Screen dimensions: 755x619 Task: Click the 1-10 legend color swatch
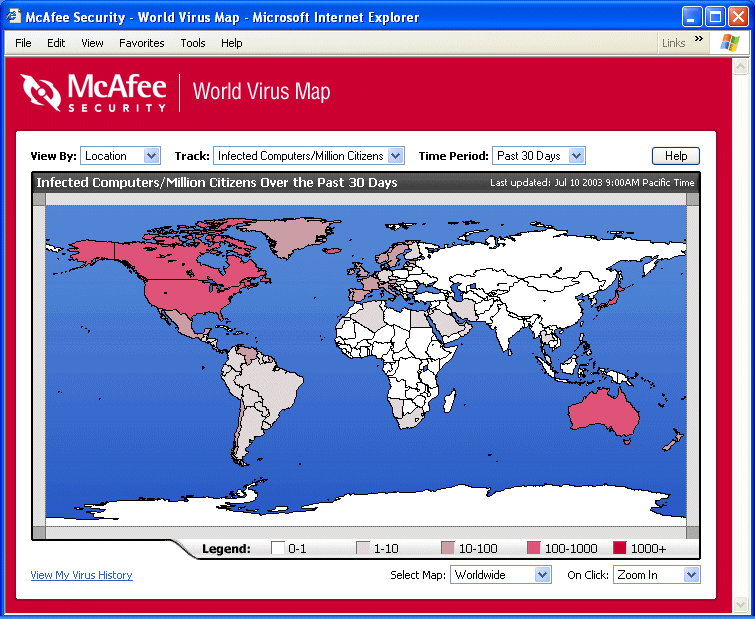(x=363, y=548)
